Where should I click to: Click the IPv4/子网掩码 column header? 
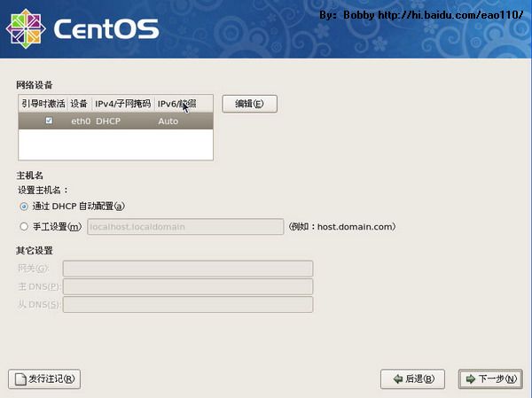point(123,104)
